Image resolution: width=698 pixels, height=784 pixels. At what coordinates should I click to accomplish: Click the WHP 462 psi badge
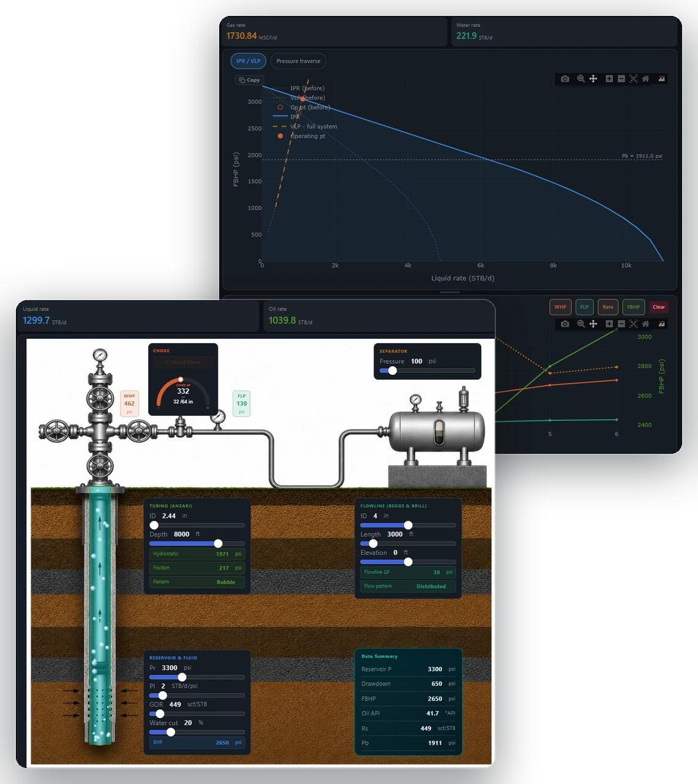pos(129,403)
